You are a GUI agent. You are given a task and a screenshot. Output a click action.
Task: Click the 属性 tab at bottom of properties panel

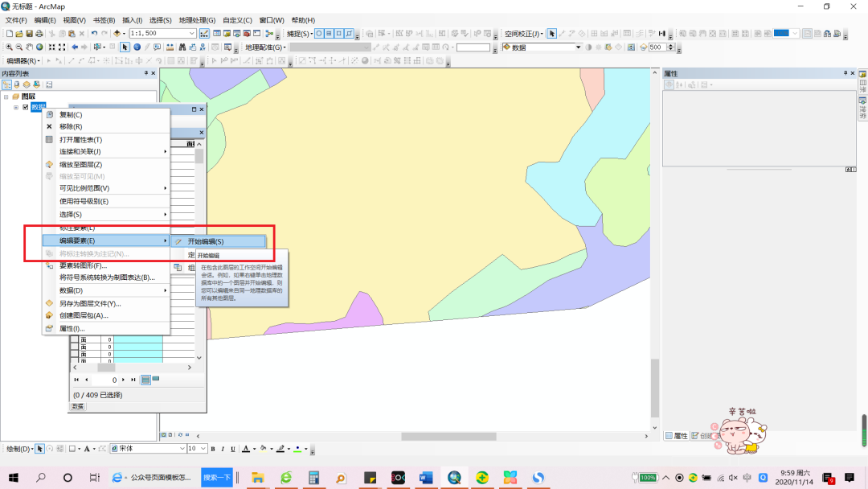[677, 436]
